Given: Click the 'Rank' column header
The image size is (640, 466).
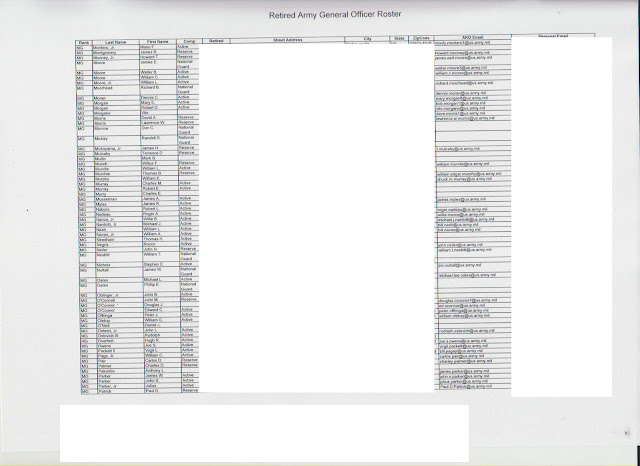Looking at the screenshot, I should click(84, 42).
